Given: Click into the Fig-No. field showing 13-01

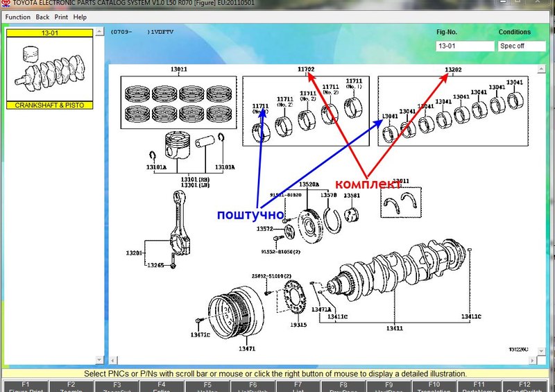Looking at the screenshot, I should tap(463, 46).
